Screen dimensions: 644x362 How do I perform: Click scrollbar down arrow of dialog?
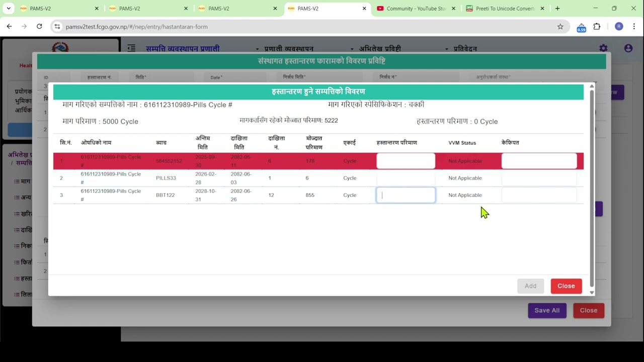[592, 292]
